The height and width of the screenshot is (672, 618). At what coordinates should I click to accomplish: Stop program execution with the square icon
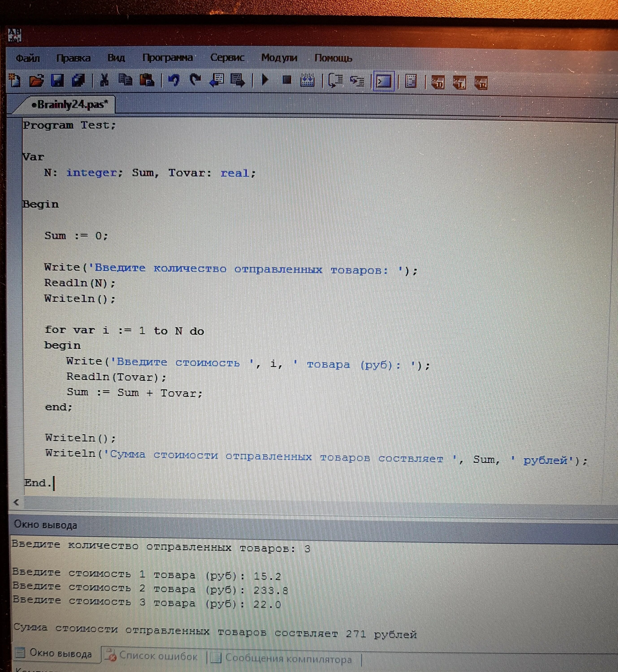click(287, 80)
